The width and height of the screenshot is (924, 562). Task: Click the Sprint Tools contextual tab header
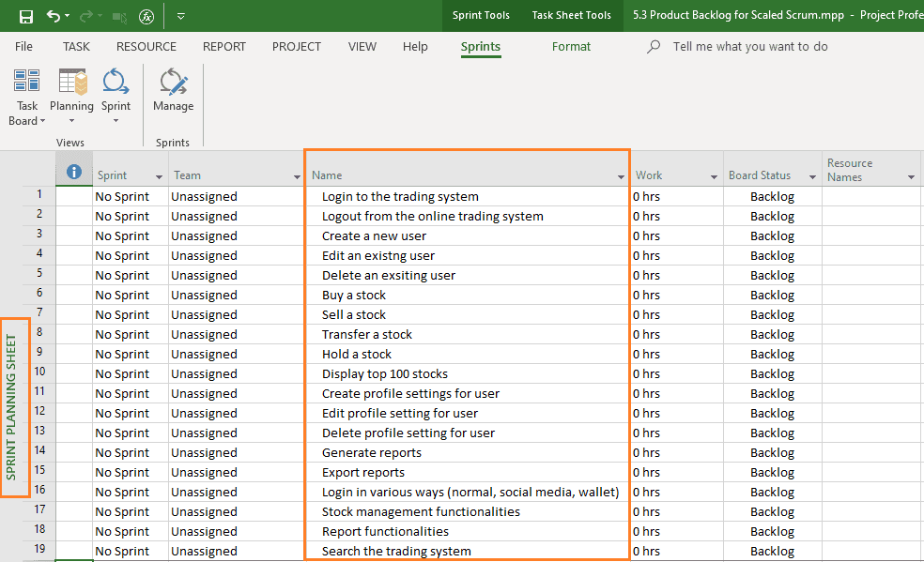[x=481, y=15]
